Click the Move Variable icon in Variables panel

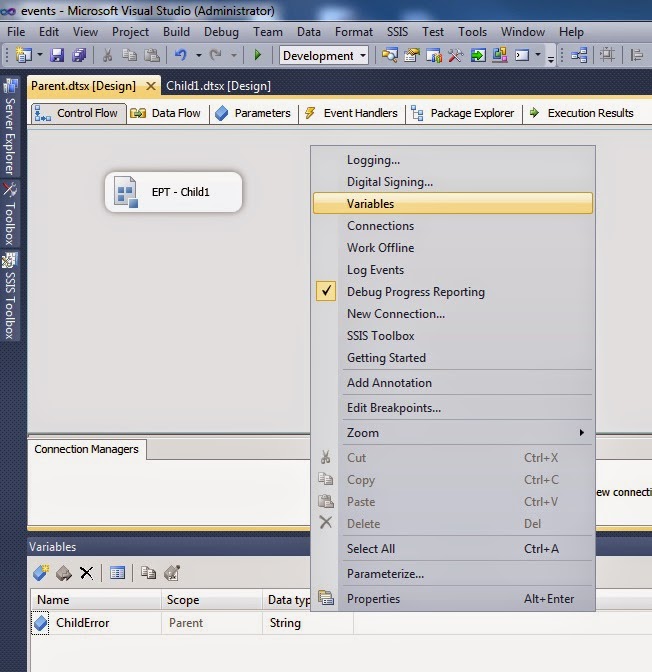(x=64, y=573)
